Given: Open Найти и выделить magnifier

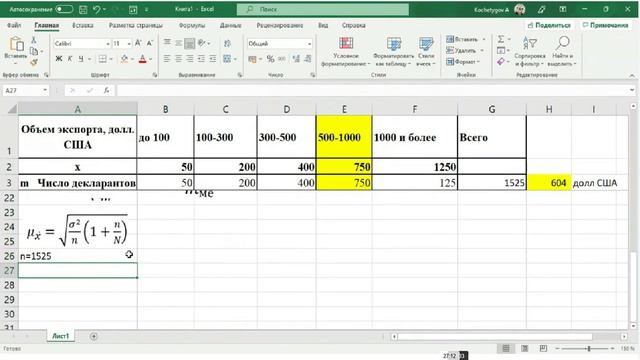Looking at the screenshot, I should (562, 51).
